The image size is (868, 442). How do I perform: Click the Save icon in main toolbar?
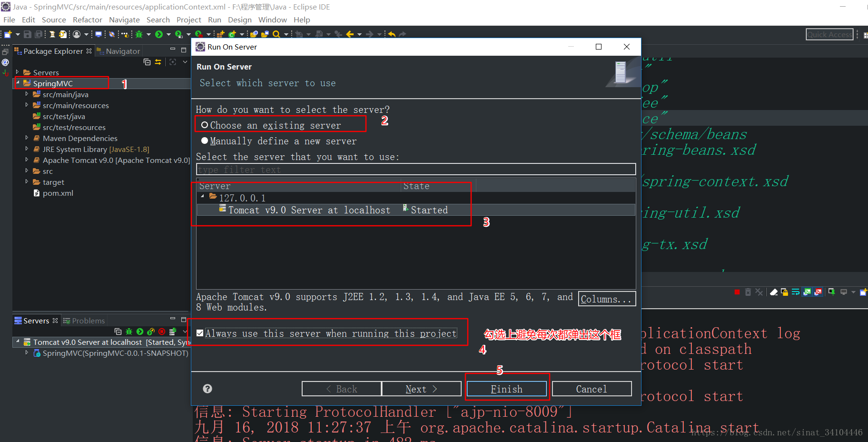coord(28,34)
